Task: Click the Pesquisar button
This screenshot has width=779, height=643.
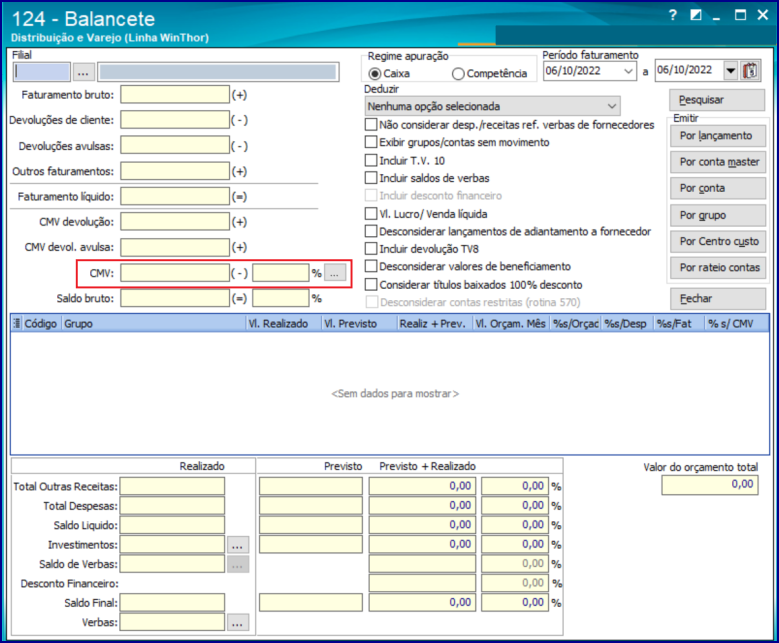Action: tap(717, 100)
